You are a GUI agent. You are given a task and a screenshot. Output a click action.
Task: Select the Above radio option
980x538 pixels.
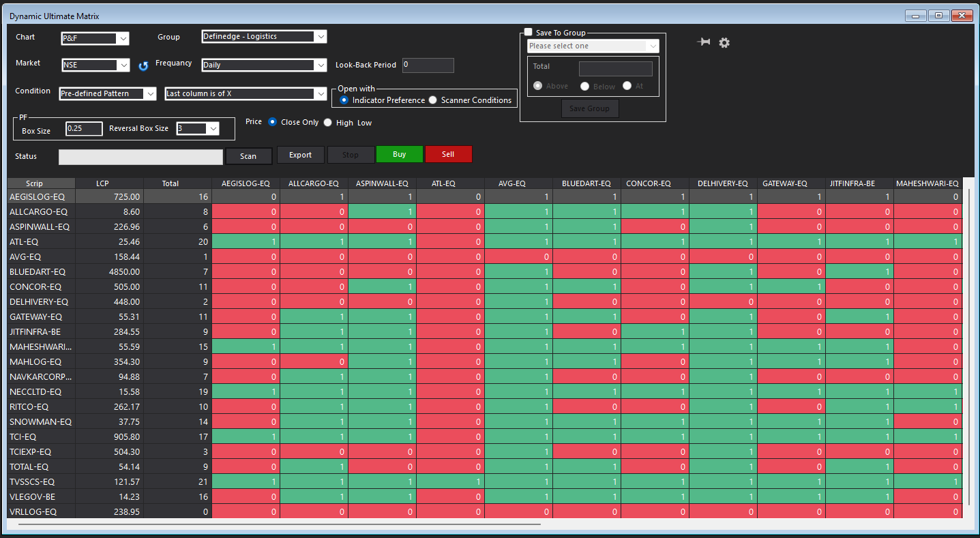[x=538, y=86]
